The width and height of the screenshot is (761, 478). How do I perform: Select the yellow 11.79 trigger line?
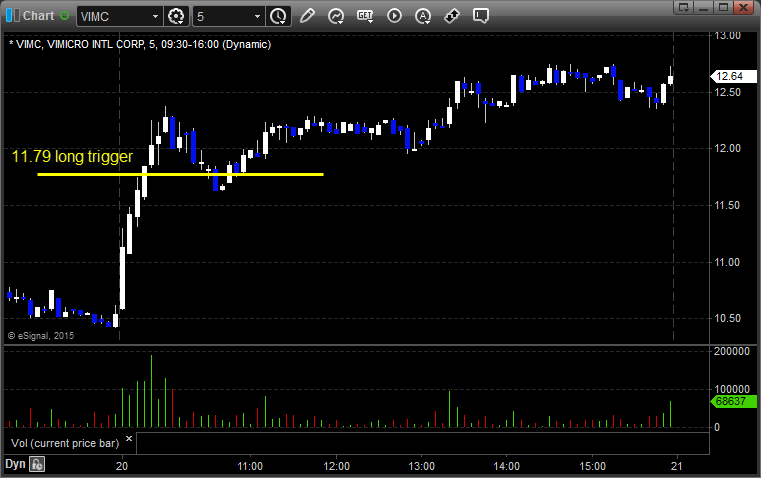coord(181,174)
